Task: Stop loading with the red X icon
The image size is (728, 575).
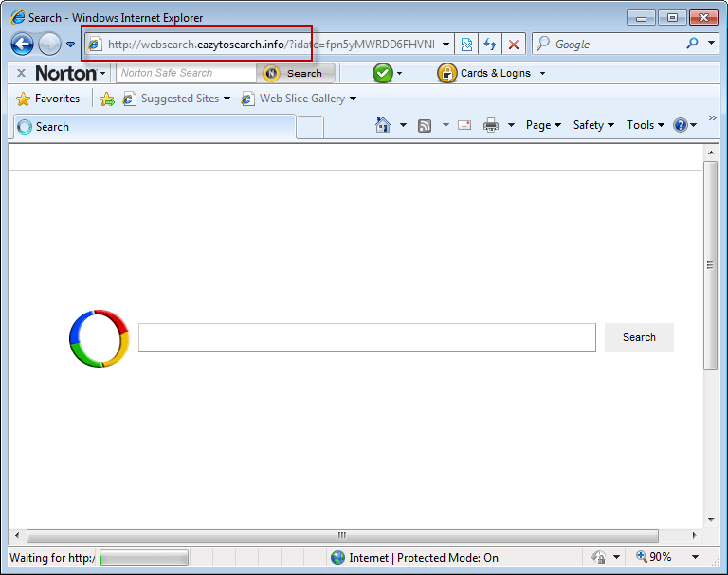Action: (514, 45)
